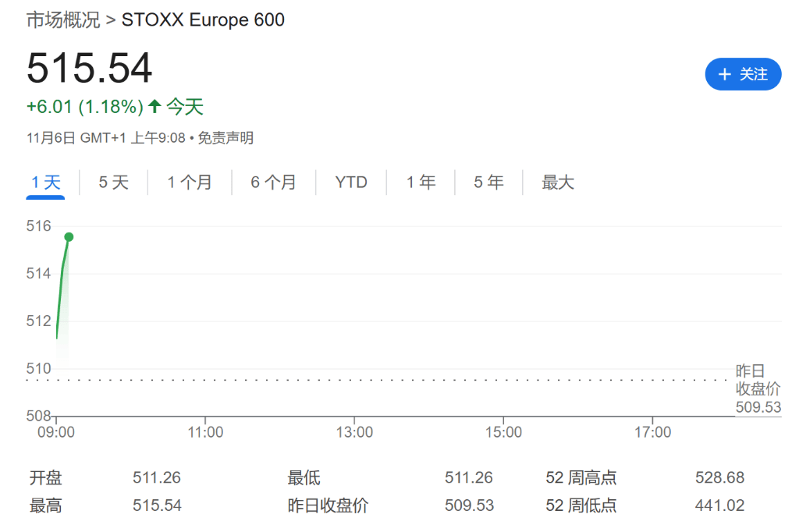The height and width of the screenshot is (532, 799).
Task: Click the 开盘 value 511.26
Action: (x=157, y=477)
